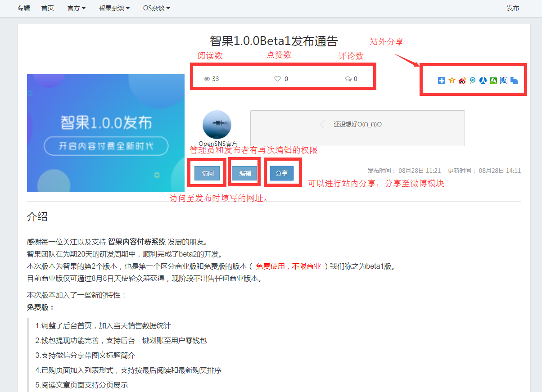Click line 3.支持微信分享带图文标题简介
The image size is (542, 392).
pos(85,355)
